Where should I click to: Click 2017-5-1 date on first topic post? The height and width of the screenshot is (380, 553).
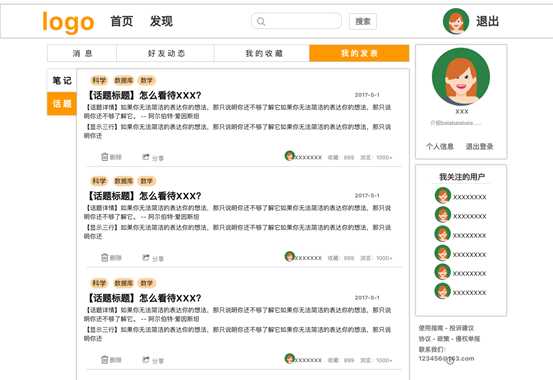367,95
